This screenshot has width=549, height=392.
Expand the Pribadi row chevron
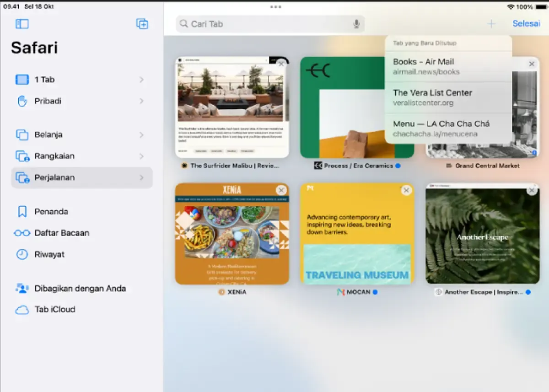pos(141,101)
